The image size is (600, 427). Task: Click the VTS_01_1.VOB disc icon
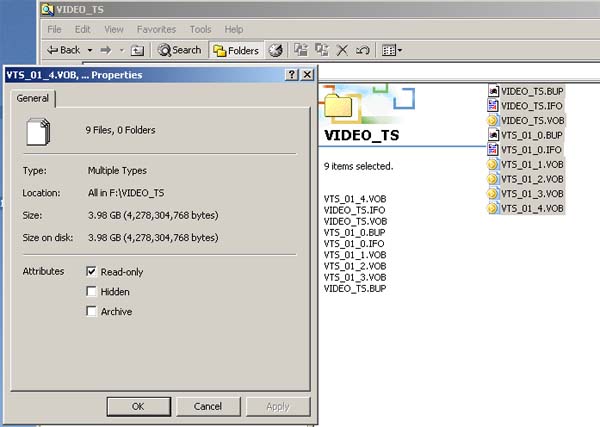[x=493, y=165]
